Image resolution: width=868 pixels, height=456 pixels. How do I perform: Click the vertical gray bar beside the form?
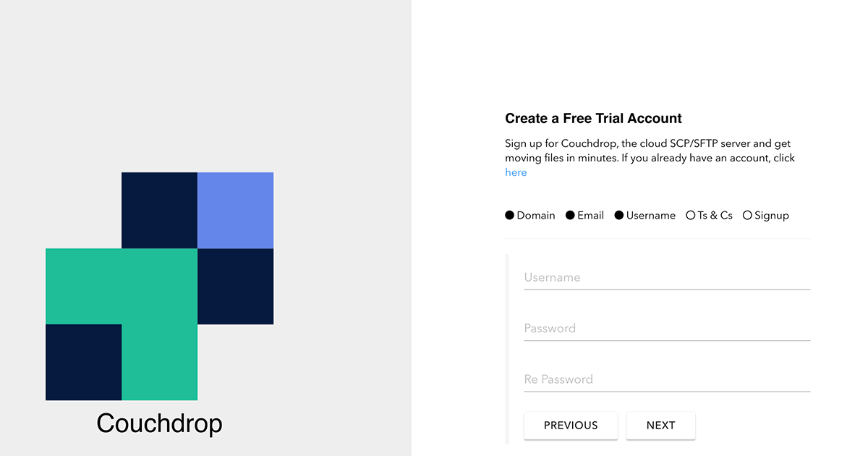(507, 347)
